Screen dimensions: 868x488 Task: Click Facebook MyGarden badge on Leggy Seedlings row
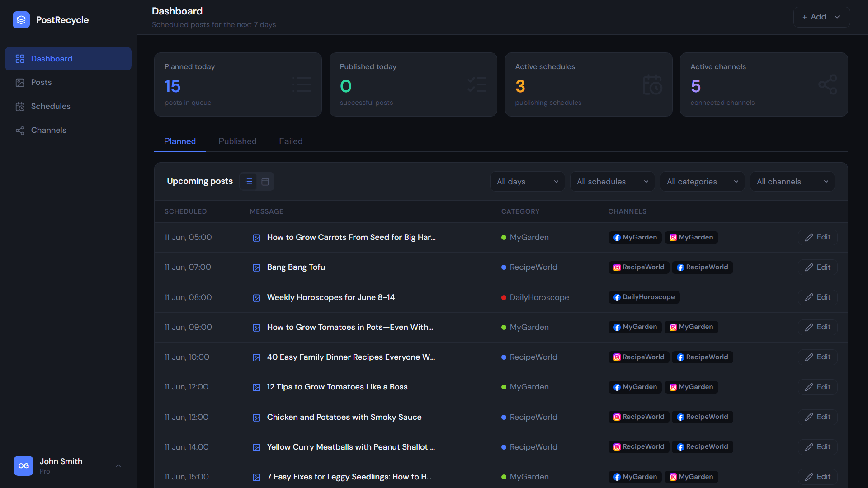click(x=635, y=476)
